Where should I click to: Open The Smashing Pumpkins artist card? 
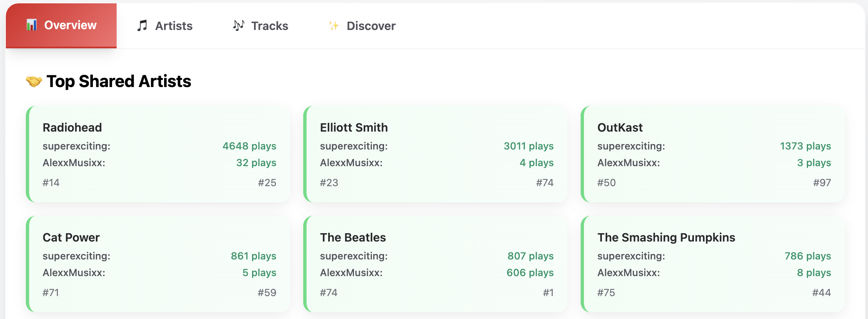coord(713,264)
